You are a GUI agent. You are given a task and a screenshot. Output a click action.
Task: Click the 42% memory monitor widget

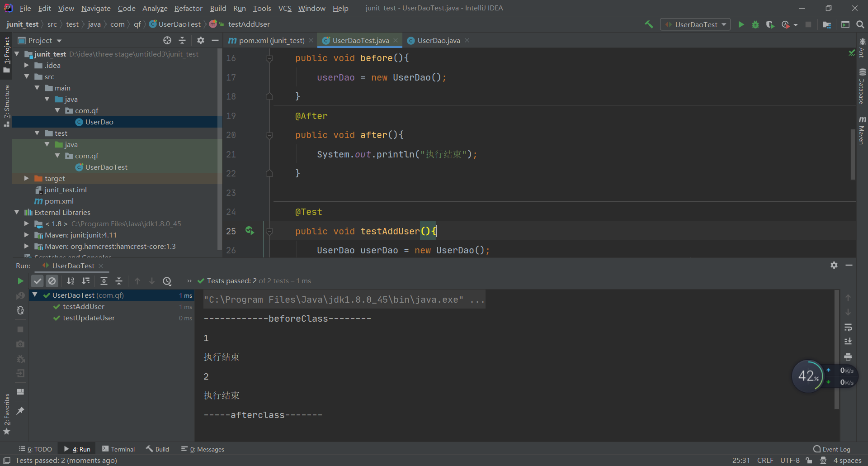coord(808,376)
